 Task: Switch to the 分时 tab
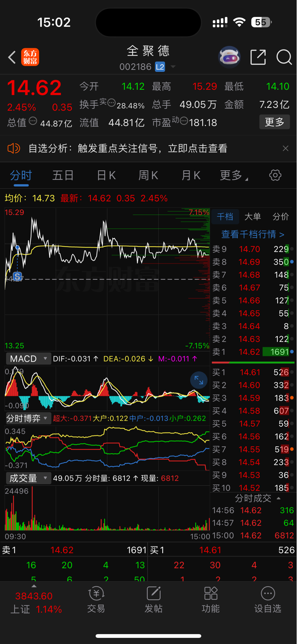(x=21, y=175)
